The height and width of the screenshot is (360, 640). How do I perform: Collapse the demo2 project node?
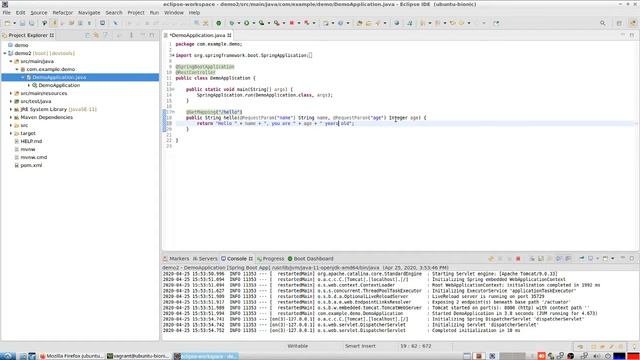[x=5, y=53]
